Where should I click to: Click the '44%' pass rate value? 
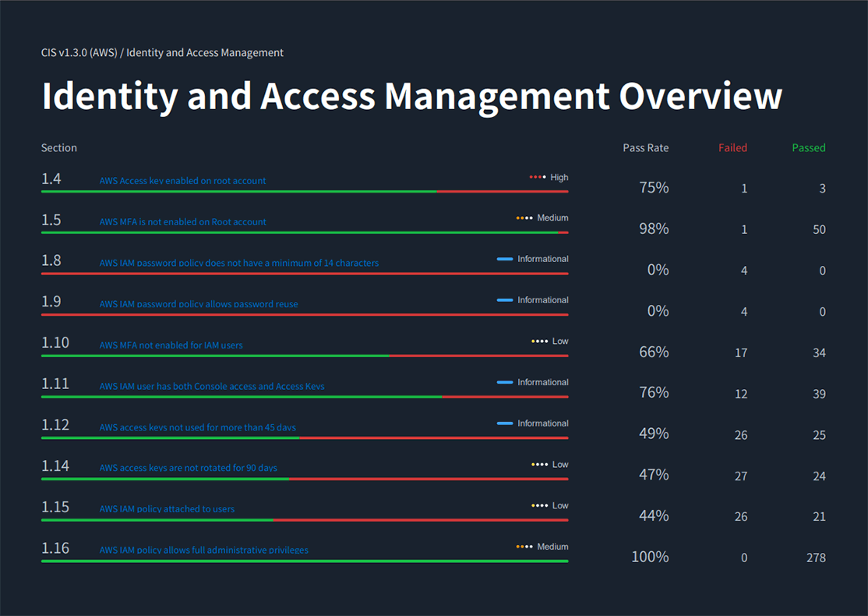coord(654,515)
